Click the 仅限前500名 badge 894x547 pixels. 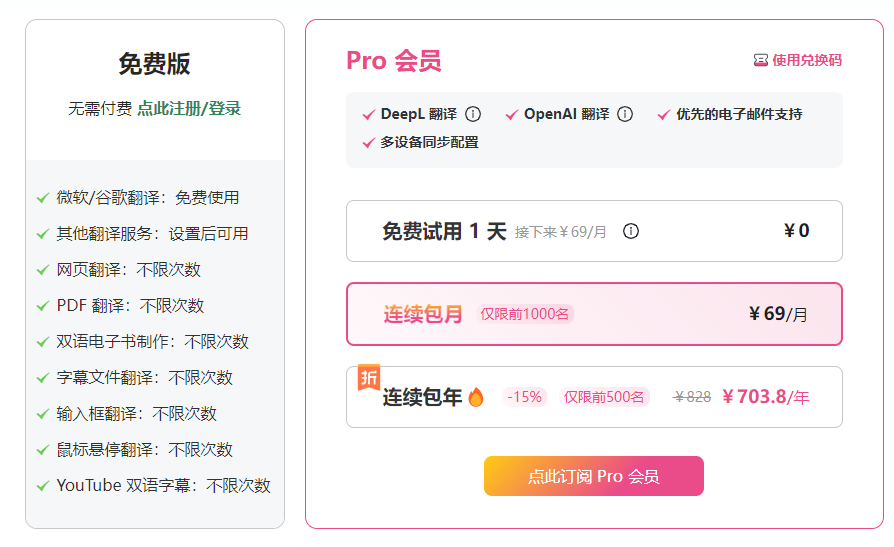click(x=604, y=397)
